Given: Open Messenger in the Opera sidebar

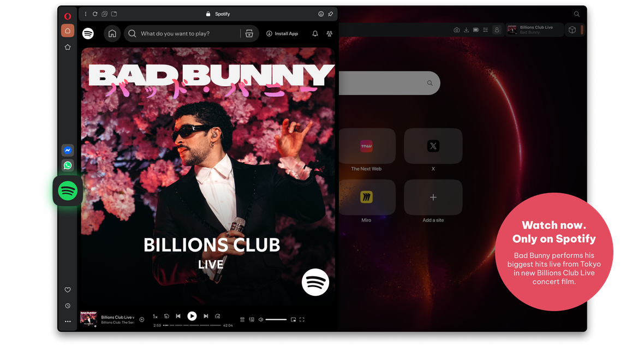Looking at the screenshot, I should click(68, 151).
